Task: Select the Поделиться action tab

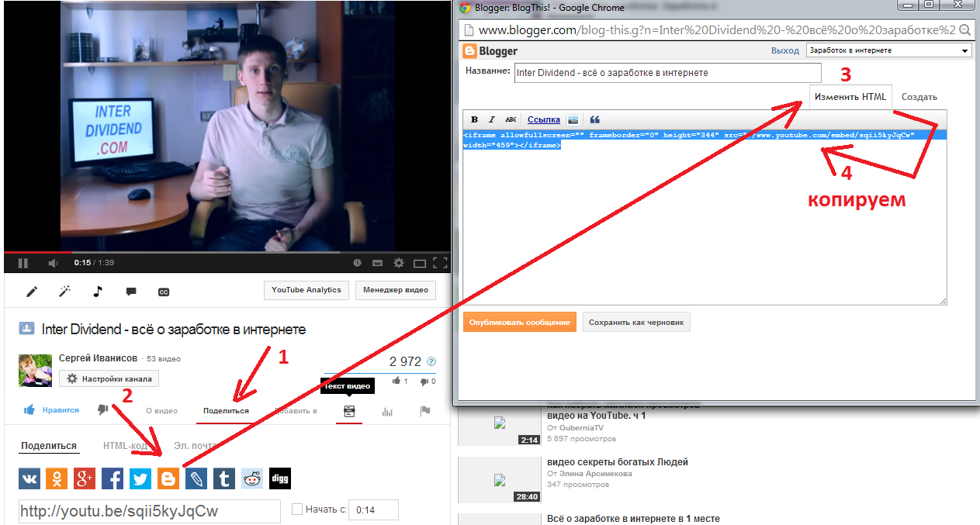Action: [226, 411]
